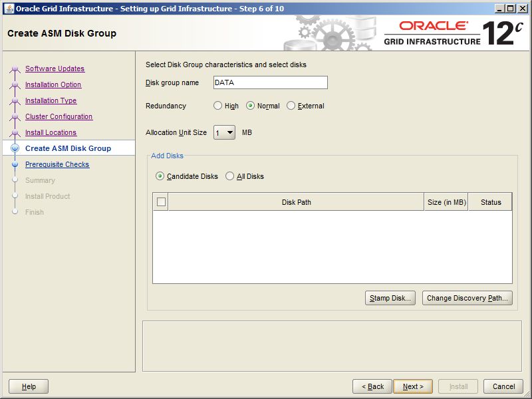
Task: Go to Cluster Configuration step
Action: tap(59, 116)
